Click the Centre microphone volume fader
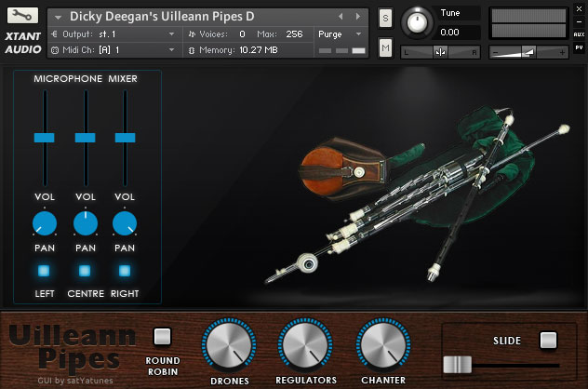Viewport: 588px width, 389px height. pos(85,138)
